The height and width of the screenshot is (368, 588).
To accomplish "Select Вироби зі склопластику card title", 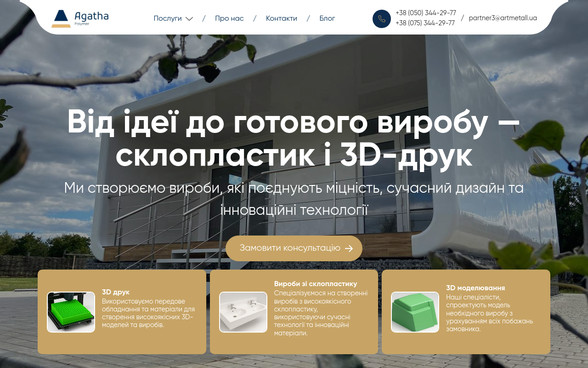I will click(316, 284).
